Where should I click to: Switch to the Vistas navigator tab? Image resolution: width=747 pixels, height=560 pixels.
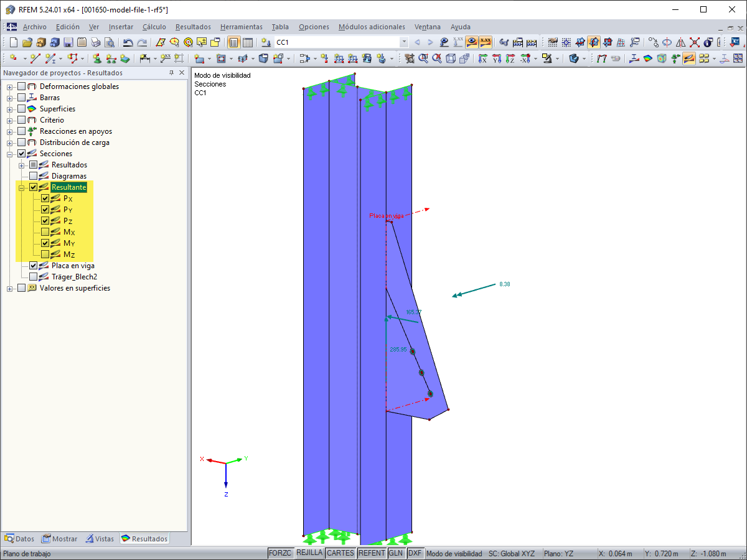pyautogui.click(x=100, y=539)
